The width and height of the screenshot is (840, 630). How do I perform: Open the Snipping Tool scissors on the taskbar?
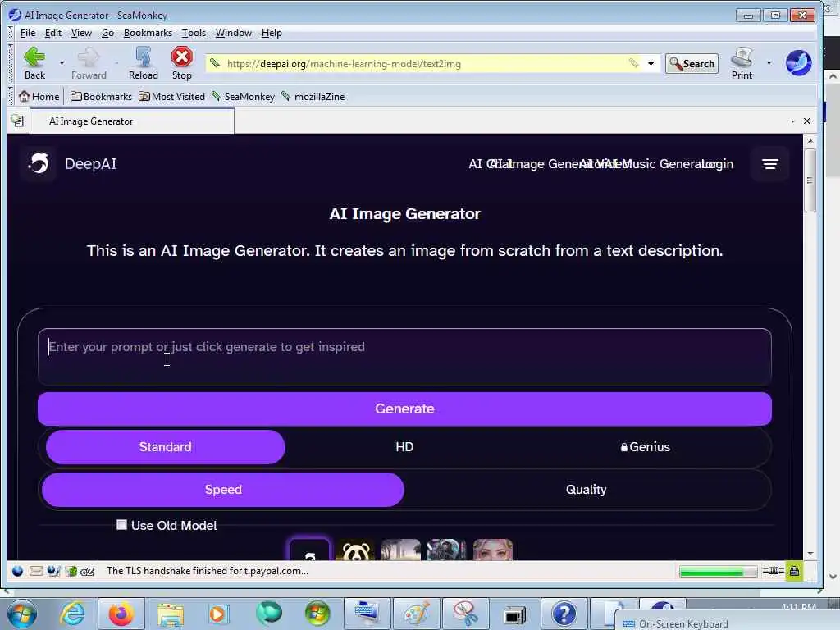click(466, 614)
